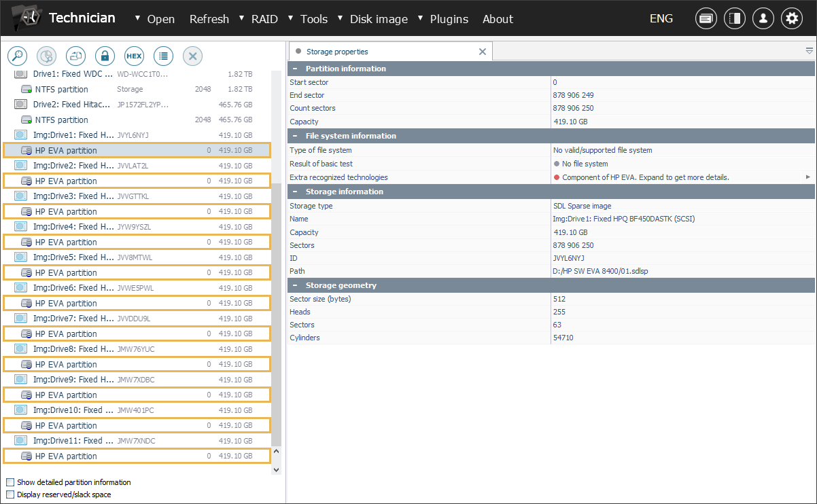This screenshot has height=504, width=817.
Task: Close the Storage properties tab
Action: 483,52
